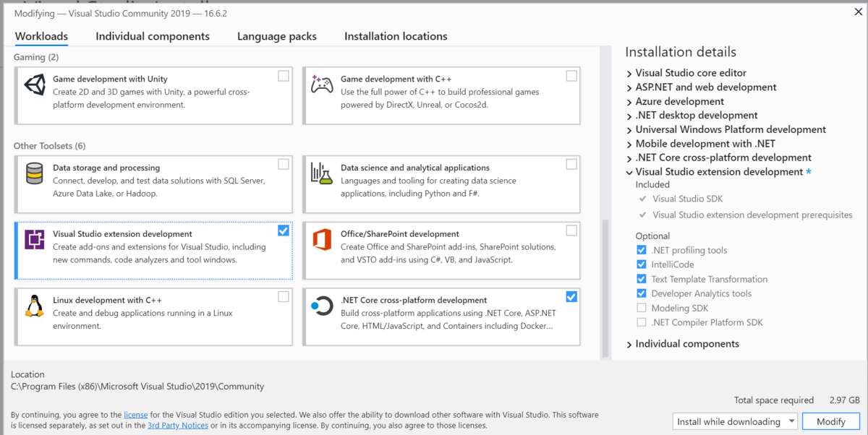
Task: Expand Azure development installation details
Action: (630, 102)
